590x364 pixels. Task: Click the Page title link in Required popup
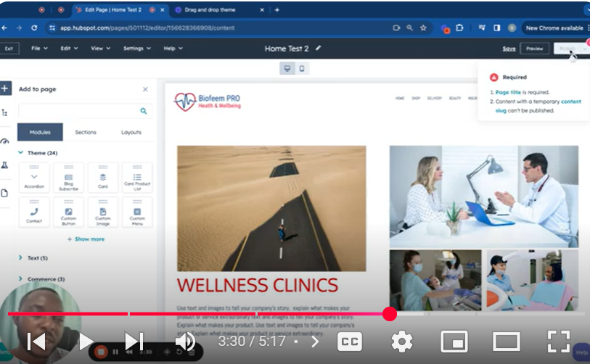[x=508, y=92]
